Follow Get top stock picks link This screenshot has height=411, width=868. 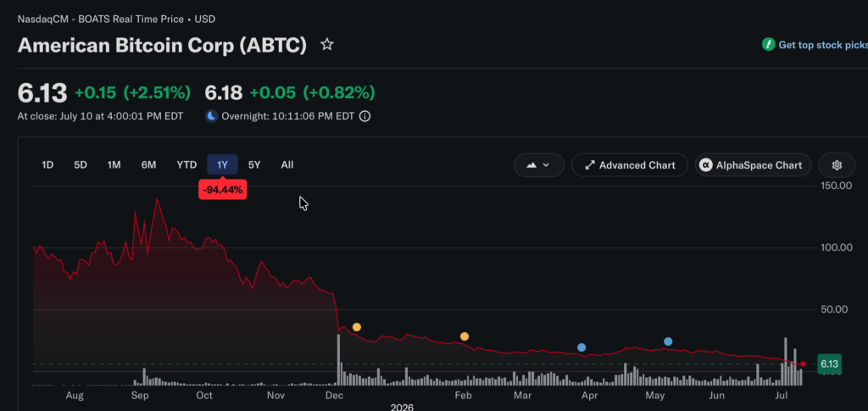823,45
